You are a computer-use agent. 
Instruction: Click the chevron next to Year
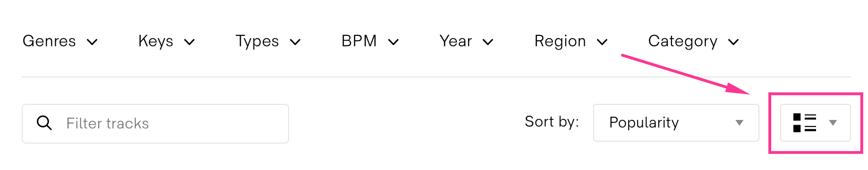pos(488,42)
